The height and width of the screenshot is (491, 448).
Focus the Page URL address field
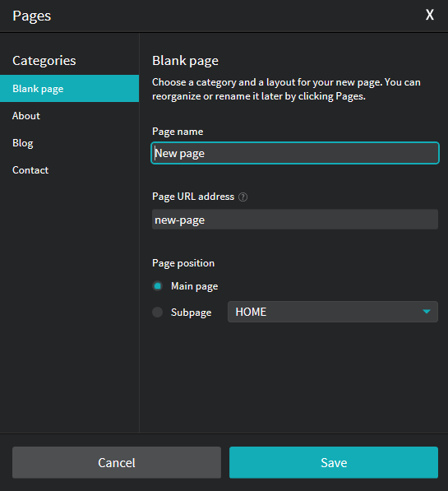pyautogui.click(x=295, y=220)
